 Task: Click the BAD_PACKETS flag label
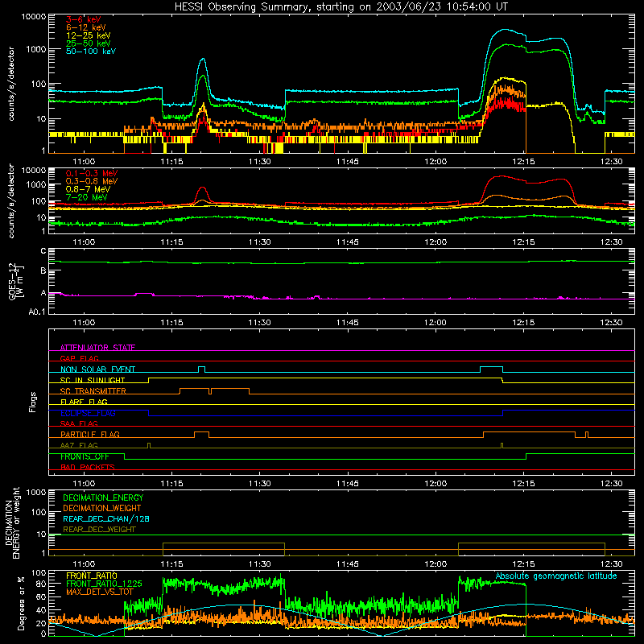click(x=88, y=467)
